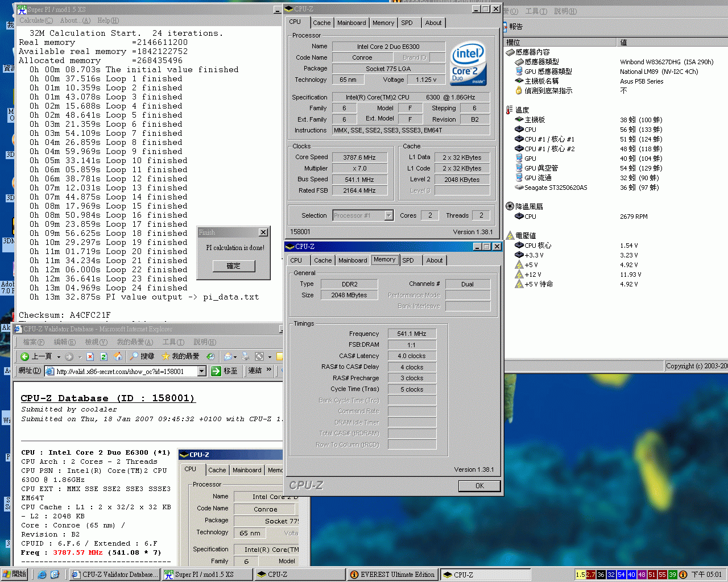Screen dimensions: 728x582
Task: Open the Calculate(C) menu in Super PI
Action: [36, 20]
